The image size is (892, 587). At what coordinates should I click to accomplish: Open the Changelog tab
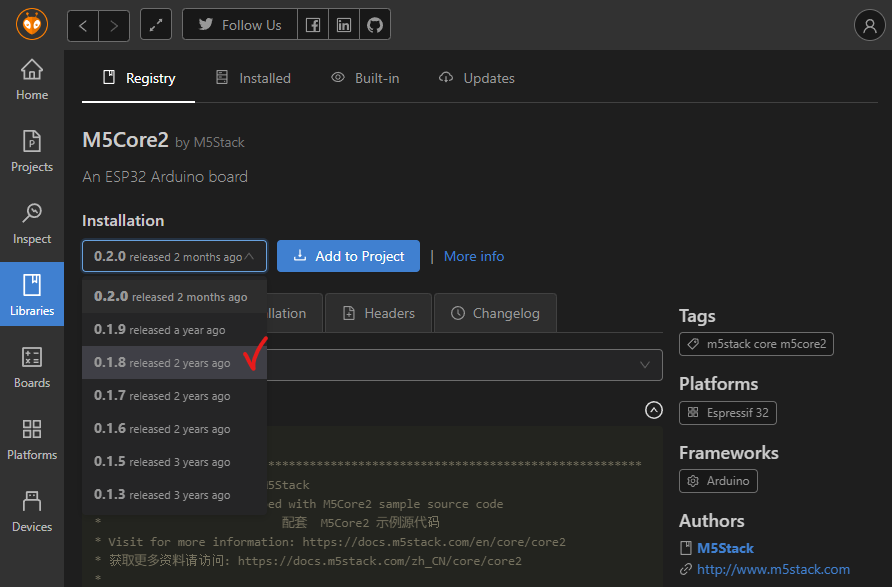(495, 312)
